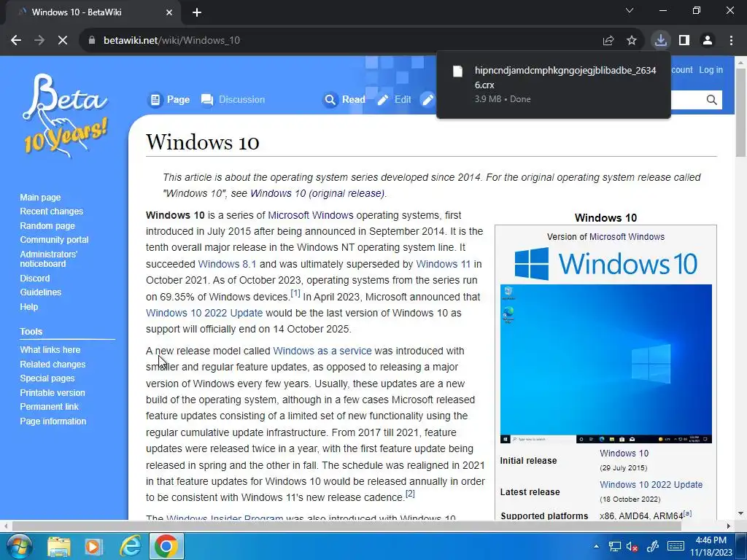Open the Chrome profile avatar icon
The image size is (747, 560).
708,41
